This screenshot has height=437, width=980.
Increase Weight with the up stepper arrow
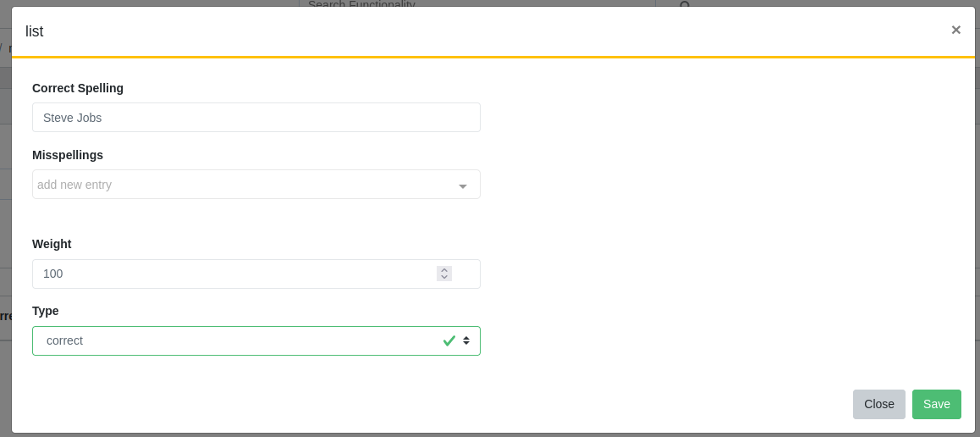coord(444,270)
